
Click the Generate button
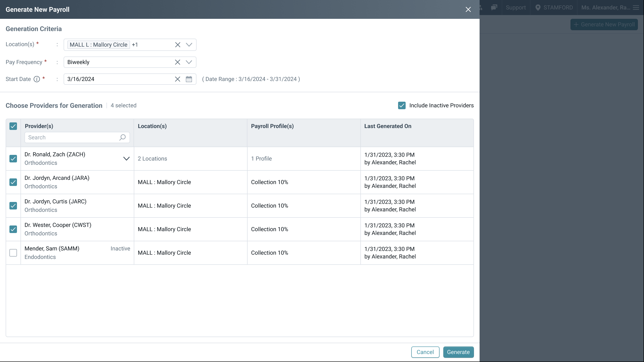458,352
